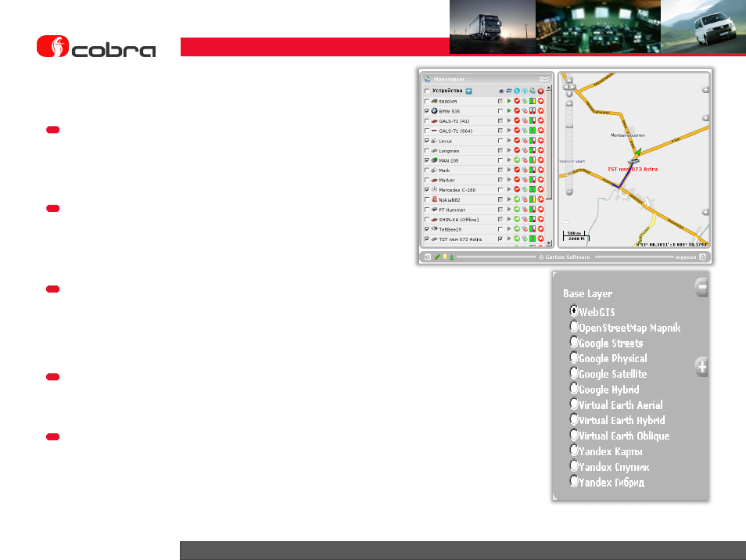Click the журнал label in the bottom bar

686,257
